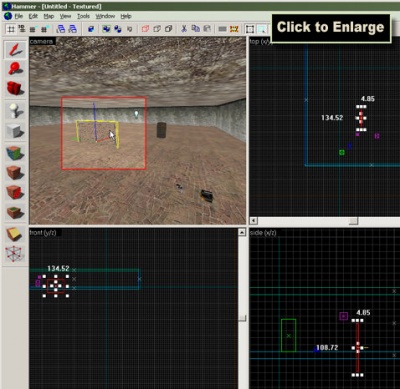
Task: Open the Edit menu
Action: tap(33, 16)
